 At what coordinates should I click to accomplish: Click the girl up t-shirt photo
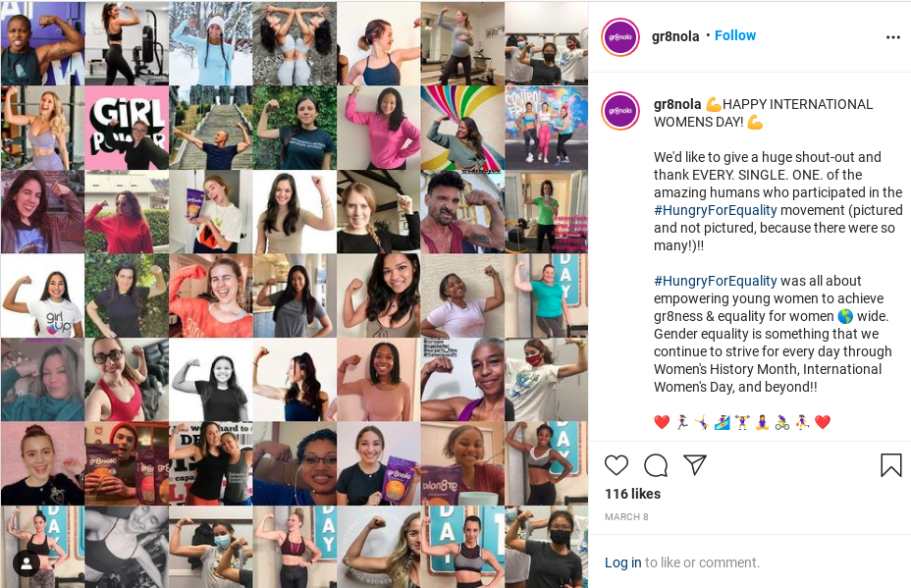click(x=42, y=295)
